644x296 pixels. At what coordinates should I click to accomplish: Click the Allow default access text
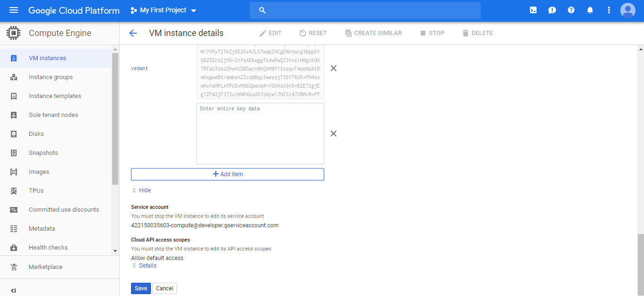click(x=157, y=258)
